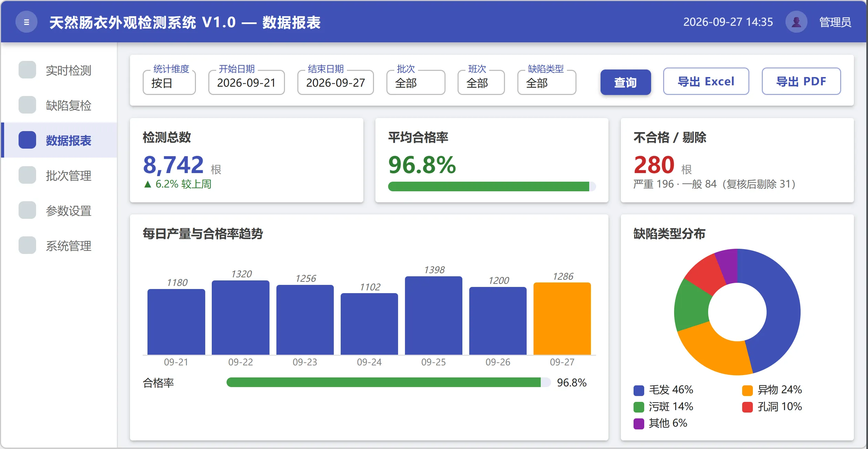Click the 每日产量与合格率趋势 title
Image resolution: width=868 pixels, height=449 pixels.
click(203, 234)
